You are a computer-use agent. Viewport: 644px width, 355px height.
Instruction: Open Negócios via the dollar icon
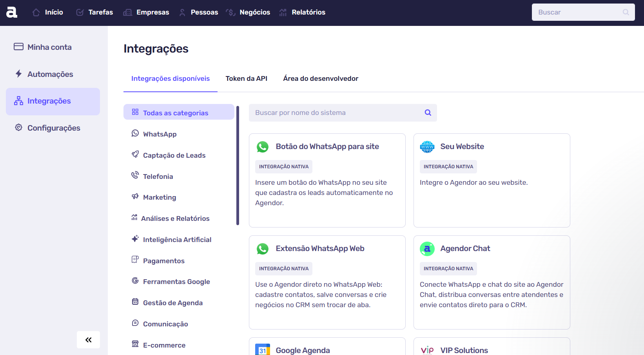230,12
